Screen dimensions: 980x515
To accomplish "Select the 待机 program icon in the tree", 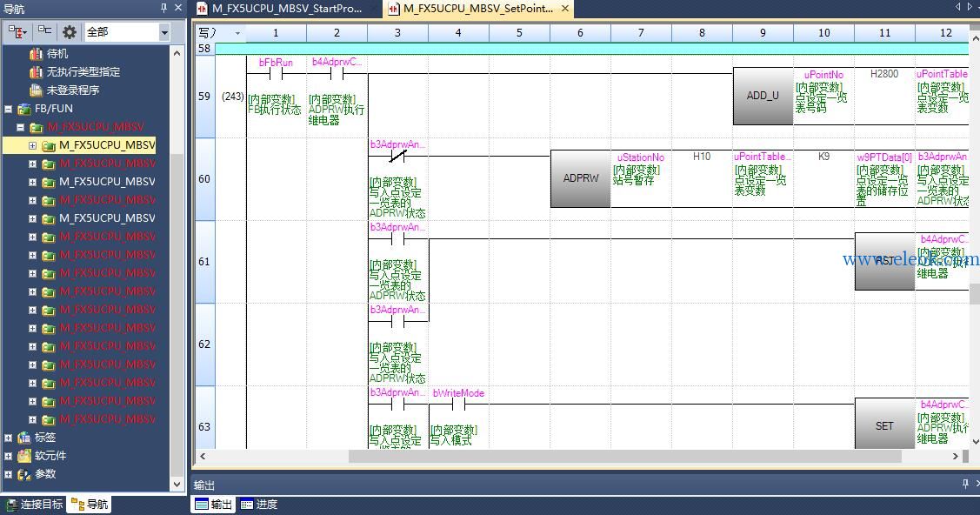I will [37, 54].
